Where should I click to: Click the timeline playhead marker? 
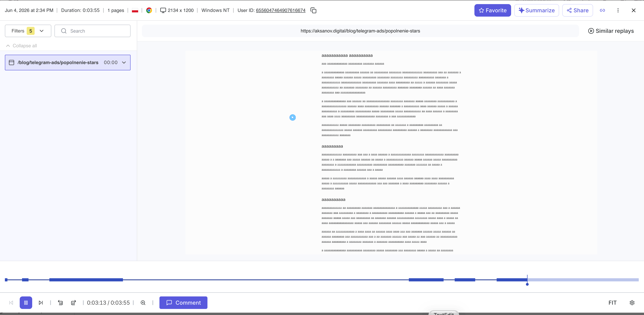[527, 284]
